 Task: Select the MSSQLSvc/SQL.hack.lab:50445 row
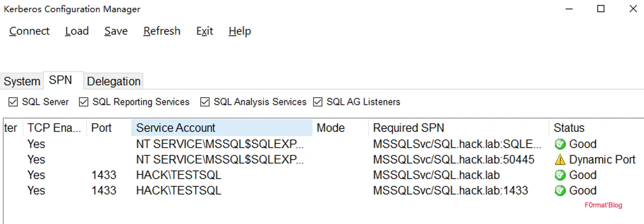click(x=453, y=160)
